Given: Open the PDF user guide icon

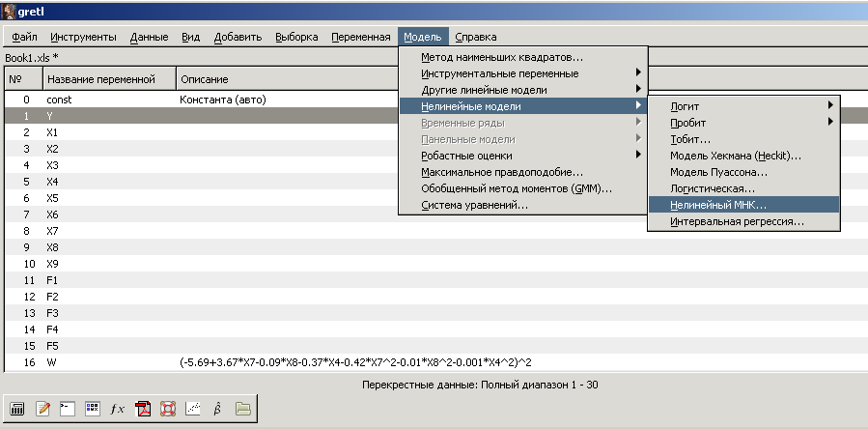Looking at the screenshot, I should (x=143, y=409).
